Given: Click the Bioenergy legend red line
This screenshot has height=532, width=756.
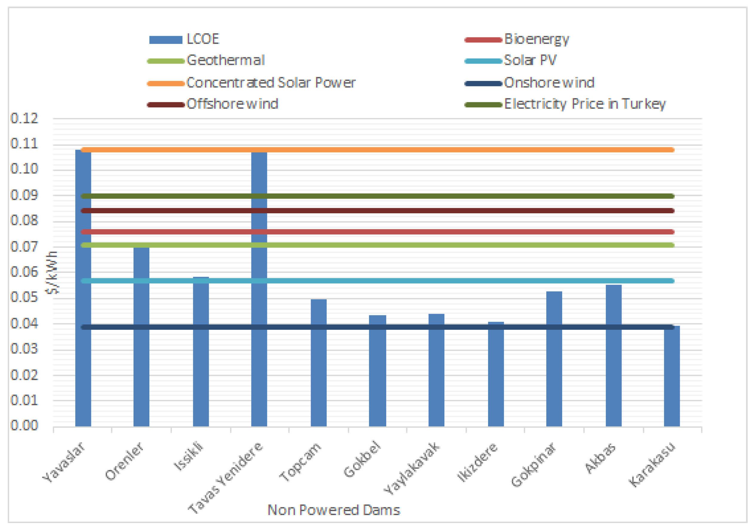Looking at the screenshot, I should tap(483, 40).
